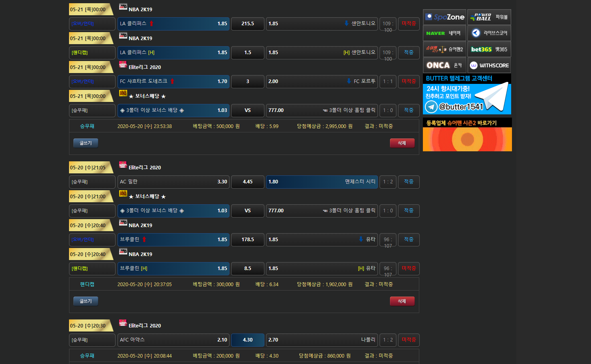This screenshot has width=591, height=364.
Task: Click 삭제 button for the 500,000 won bet
Action: (402, 143)
